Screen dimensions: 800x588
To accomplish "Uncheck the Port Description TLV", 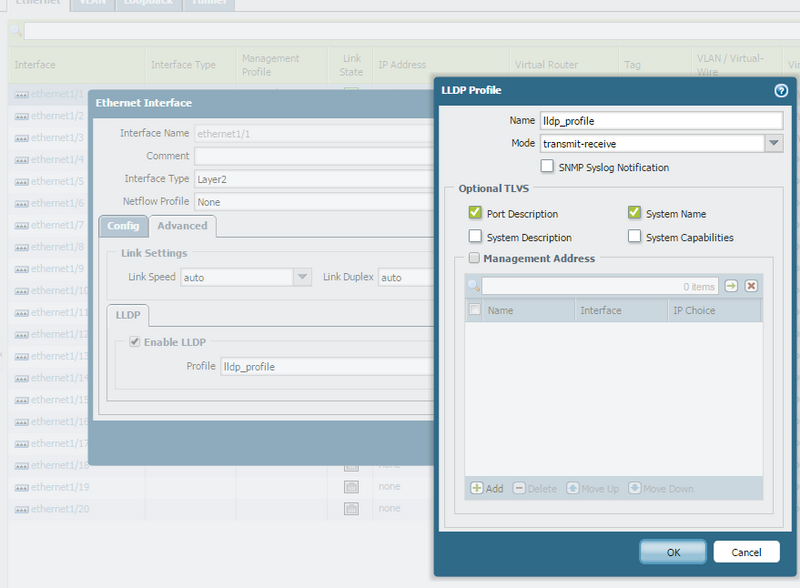I will click(475, 213).
